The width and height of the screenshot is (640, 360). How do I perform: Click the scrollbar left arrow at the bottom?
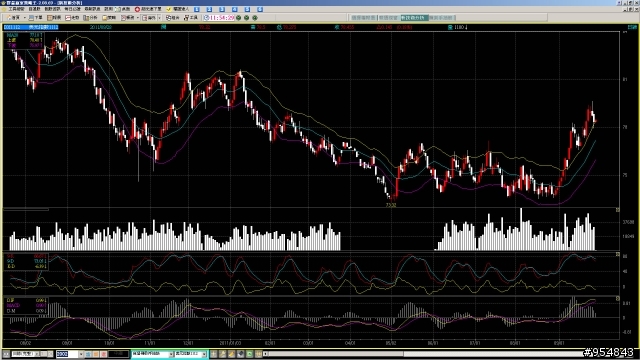tap(265, 354)
